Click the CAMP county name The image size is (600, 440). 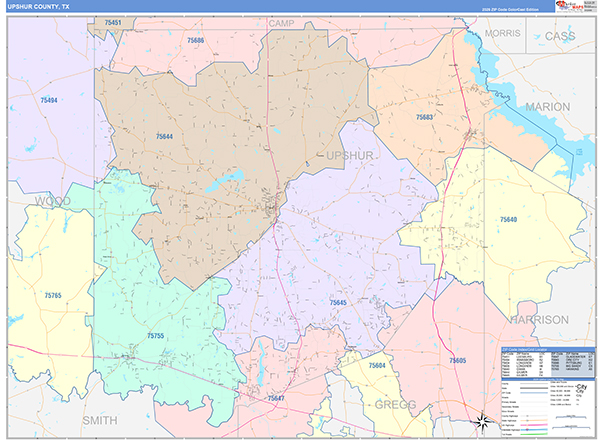point(281,23)
